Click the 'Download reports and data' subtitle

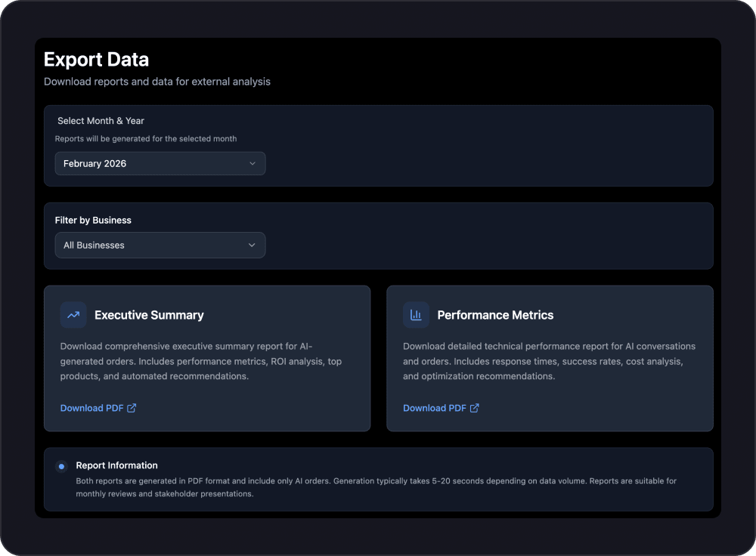click(x=156, y=82)
